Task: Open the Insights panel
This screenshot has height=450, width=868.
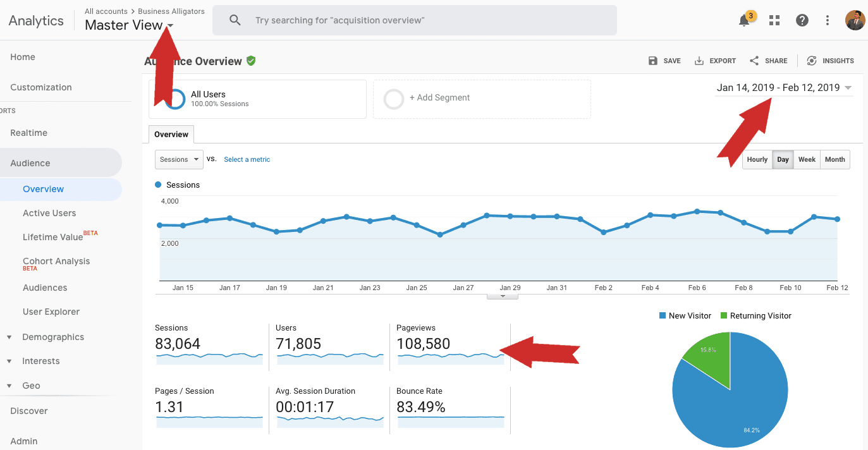Action: pyautogui.click(x=830, y=61)
